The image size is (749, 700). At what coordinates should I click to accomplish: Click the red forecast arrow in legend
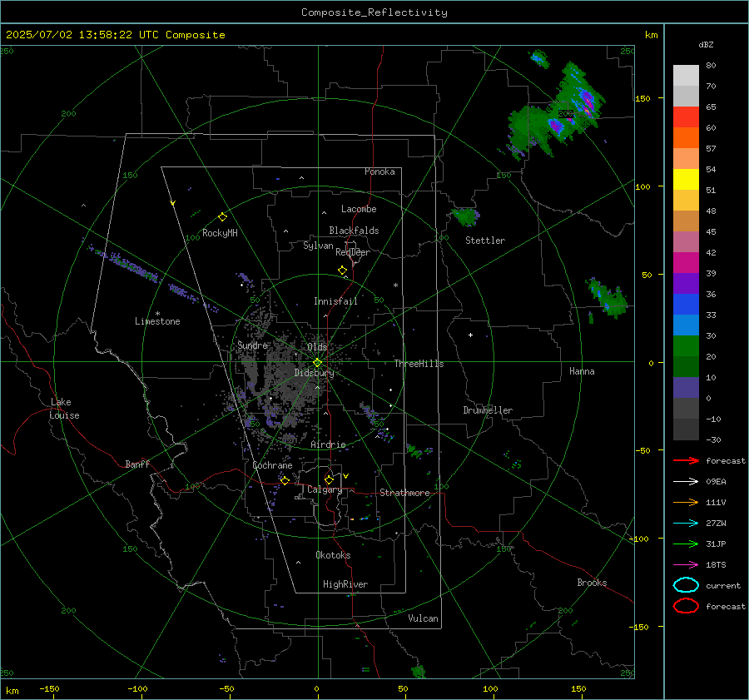pos(686,460)
